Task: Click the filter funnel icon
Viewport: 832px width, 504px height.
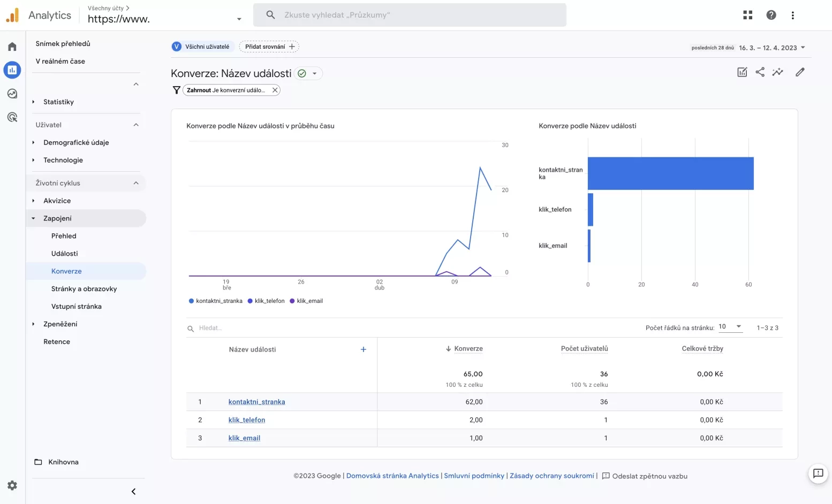Action: click(x=176, y=90)
